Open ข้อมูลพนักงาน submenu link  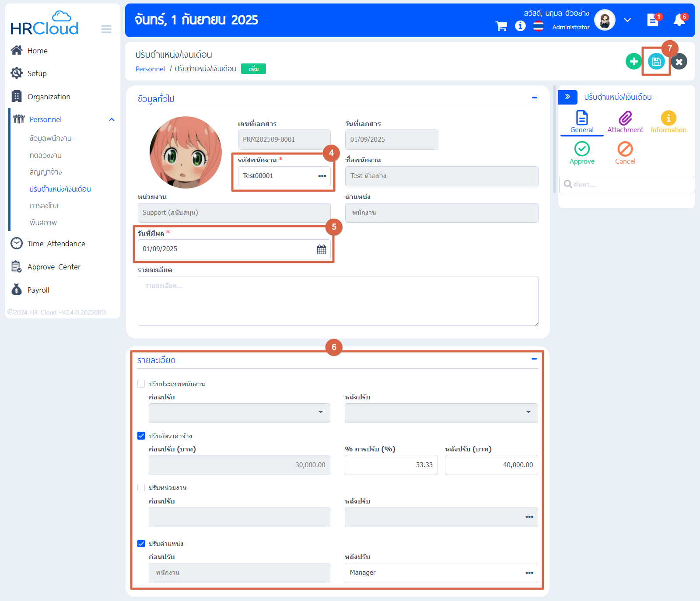click(x=50, y=138)
